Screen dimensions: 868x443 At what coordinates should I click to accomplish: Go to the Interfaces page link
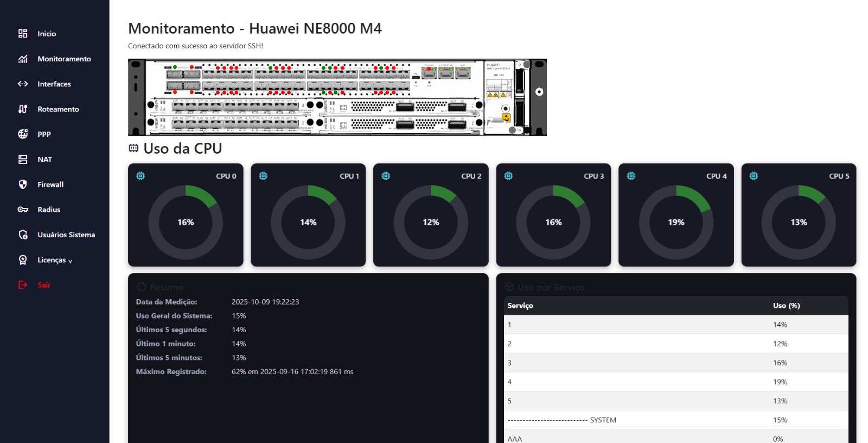[x=54, y=84]
